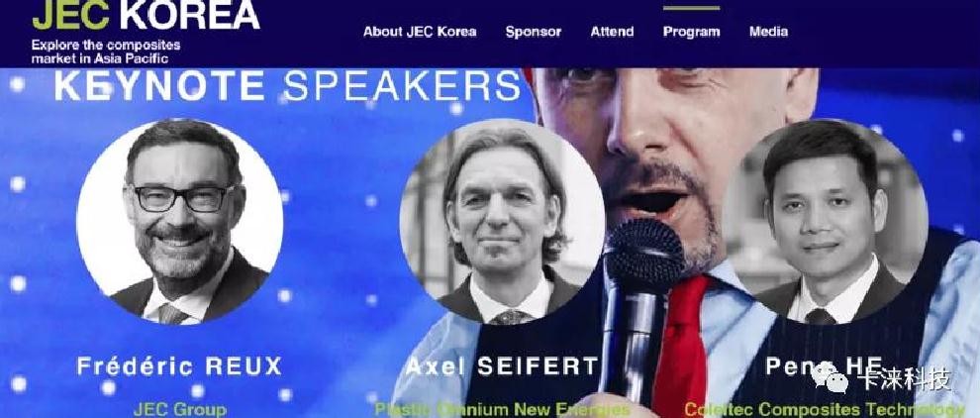
Task: Click Axel SEIFERT's circular portrait
Action: pyautogui.click(x=502, y=221)
